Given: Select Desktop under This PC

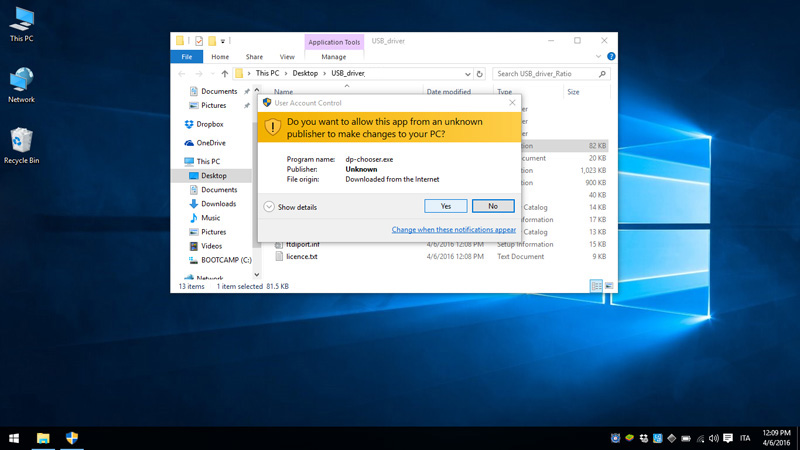Looking at the screenshot, I should point(213,176).
